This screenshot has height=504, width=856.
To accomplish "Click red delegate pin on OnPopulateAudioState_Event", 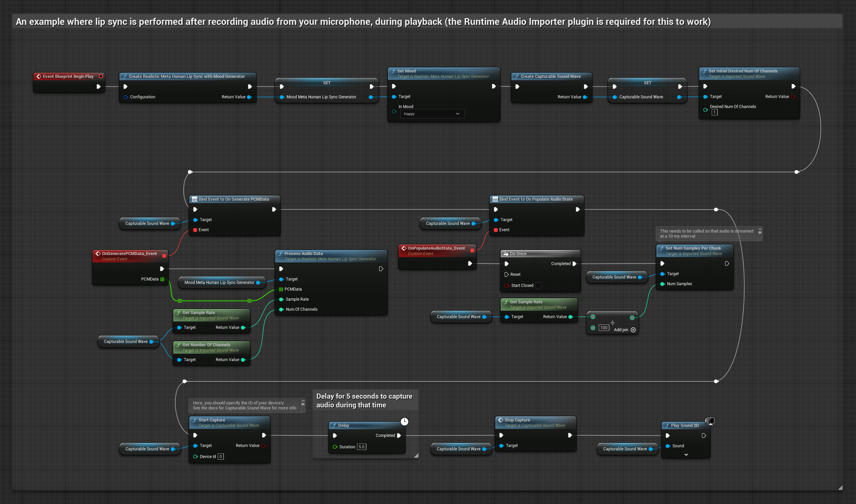I will (x=472, y=250).
